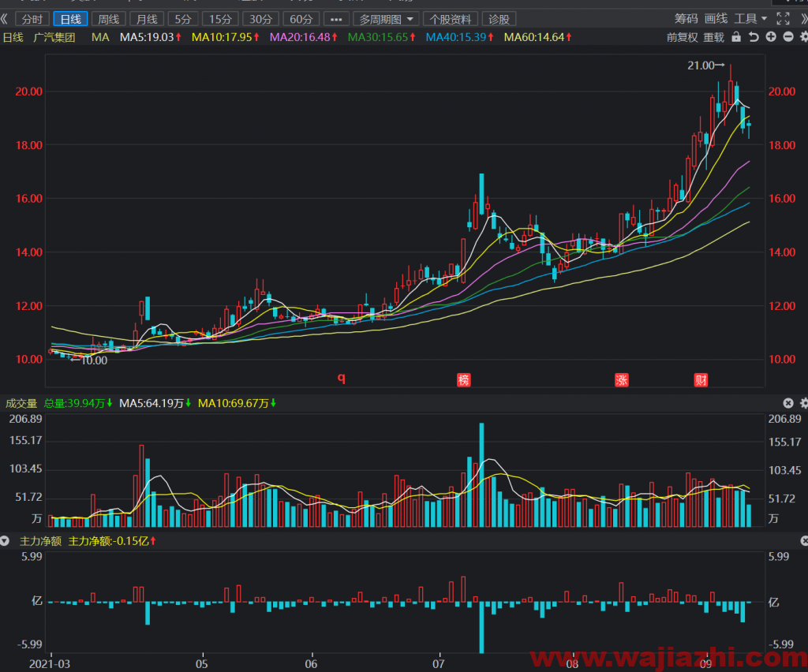Click the undo arrow icon
Screen dimensions: 808x672
(754, 37)
